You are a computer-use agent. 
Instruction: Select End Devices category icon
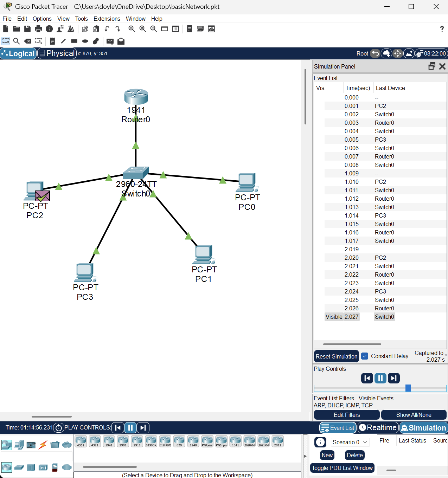point(19,445)
